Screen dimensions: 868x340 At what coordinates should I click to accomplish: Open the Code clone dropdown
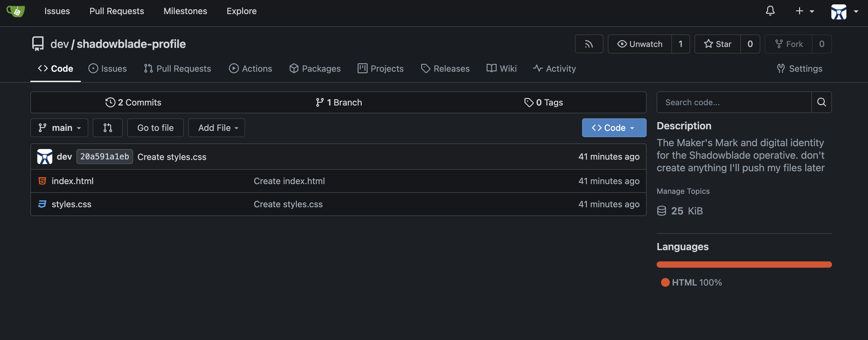614,128
